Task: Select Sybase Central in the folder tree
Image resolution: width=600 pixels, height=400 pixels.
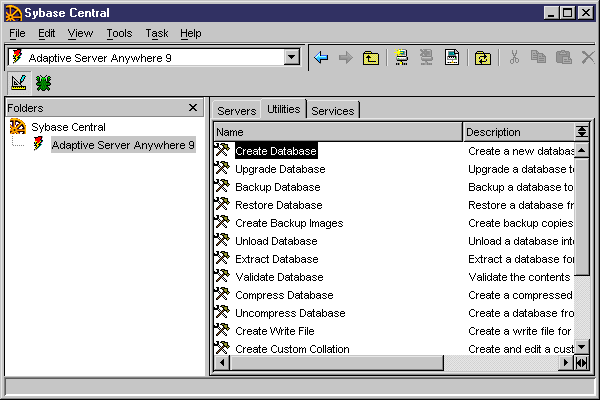Action: point(68,127)
